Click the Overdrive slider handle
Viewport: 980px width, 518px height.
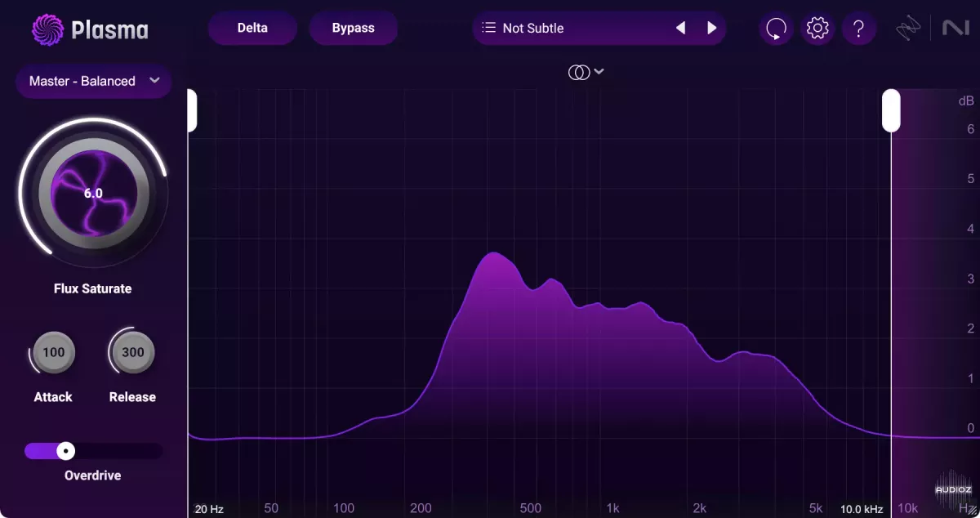(x=65, y=451)
